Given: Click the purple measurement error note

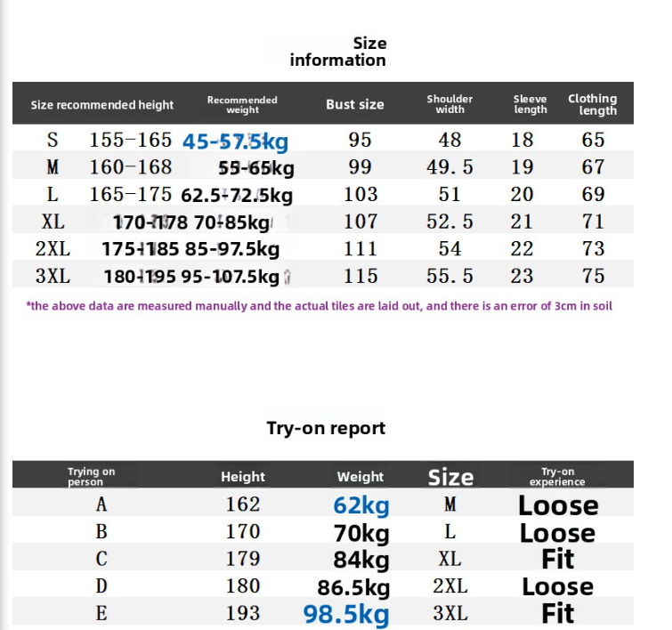Looking at the screenshot, I should click(x=319, y=306).
